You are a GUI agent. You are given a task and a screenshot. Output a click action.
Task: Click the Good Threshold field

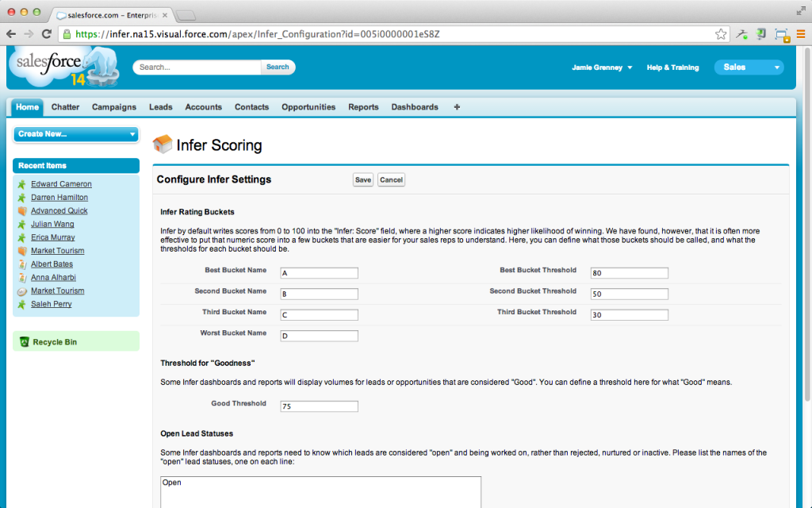point(319,406)
